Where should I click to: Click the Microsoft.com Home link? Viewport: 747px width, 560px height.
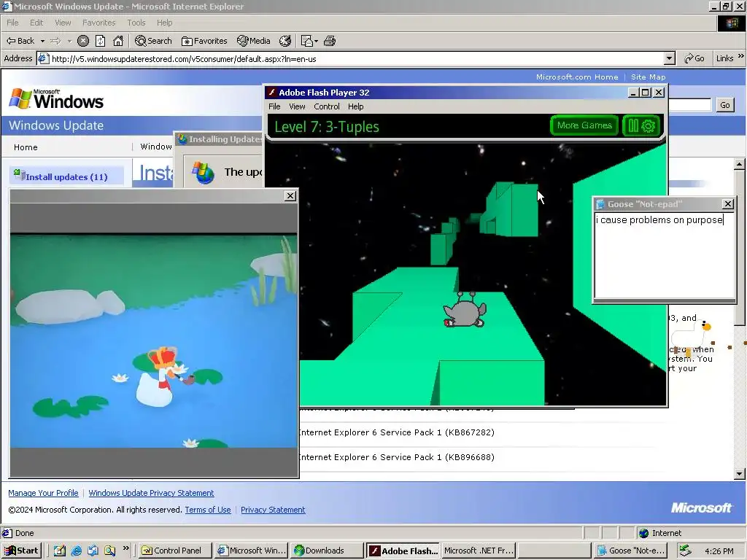(x=577, y=77)
